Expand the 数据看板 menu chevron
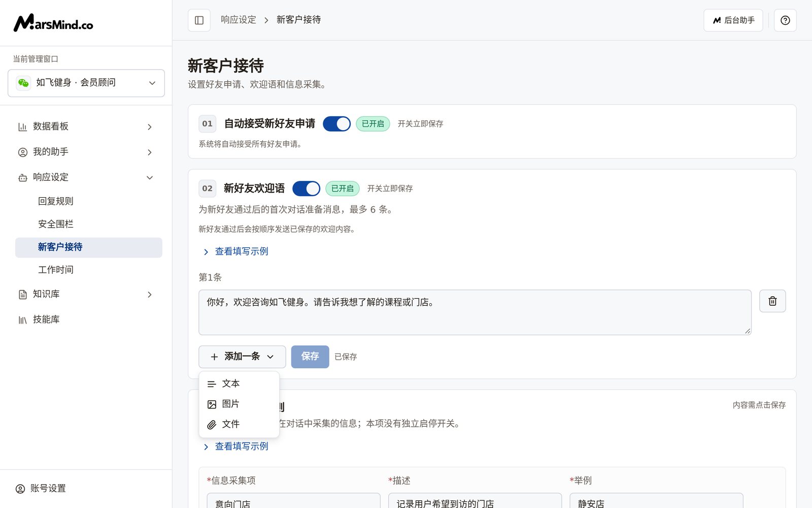Viewport: 812px width, 508px height. 150,126
